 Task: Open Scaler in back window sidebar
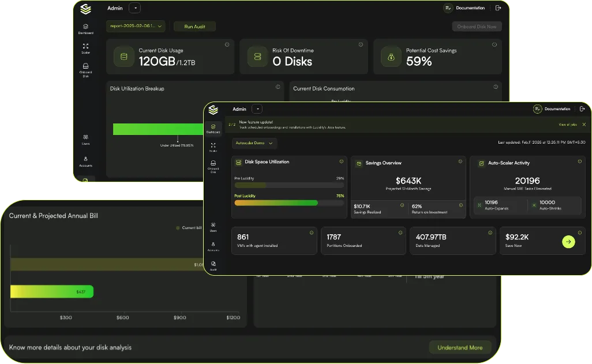[86, 48]
